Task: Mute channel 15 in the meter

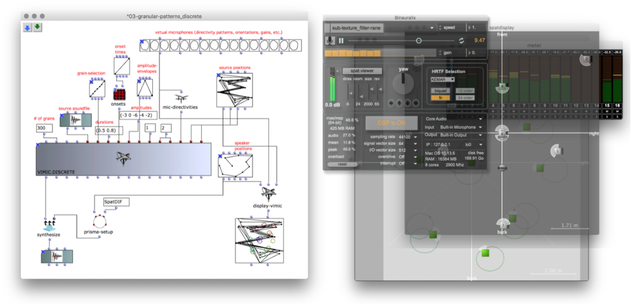Action: pos(607,111)
